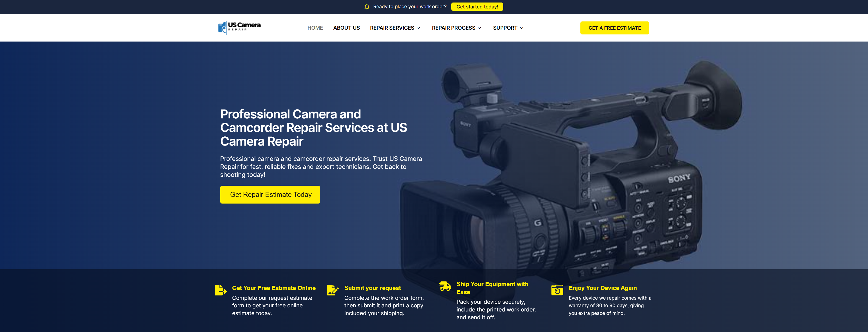Screen dimensions: 868x332
Task: Open the About Us page
Action: click(346, 28)
